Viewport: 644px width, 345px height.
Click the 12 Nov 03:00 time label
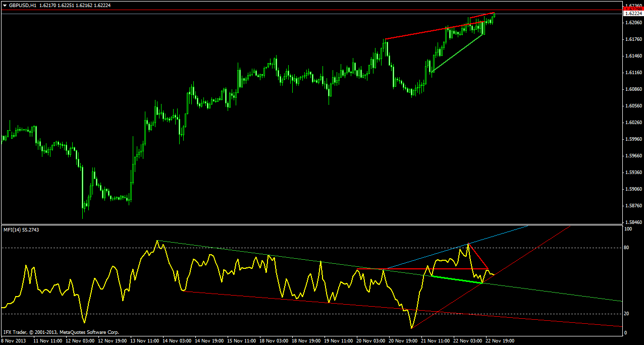80,341
